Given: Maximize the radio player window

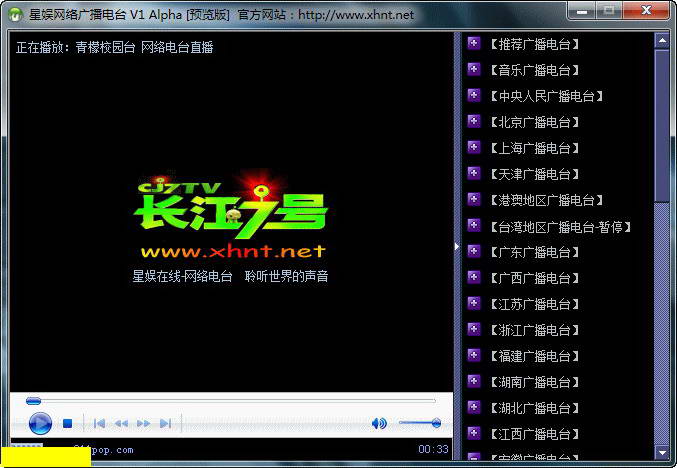Looking at the screenshot, I should point(609,10).
